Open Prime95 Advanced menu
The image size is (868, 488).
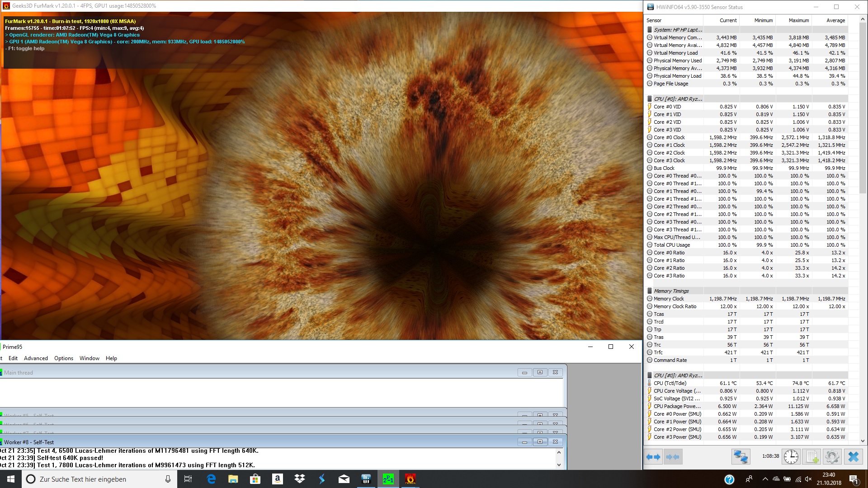[36, 358]
